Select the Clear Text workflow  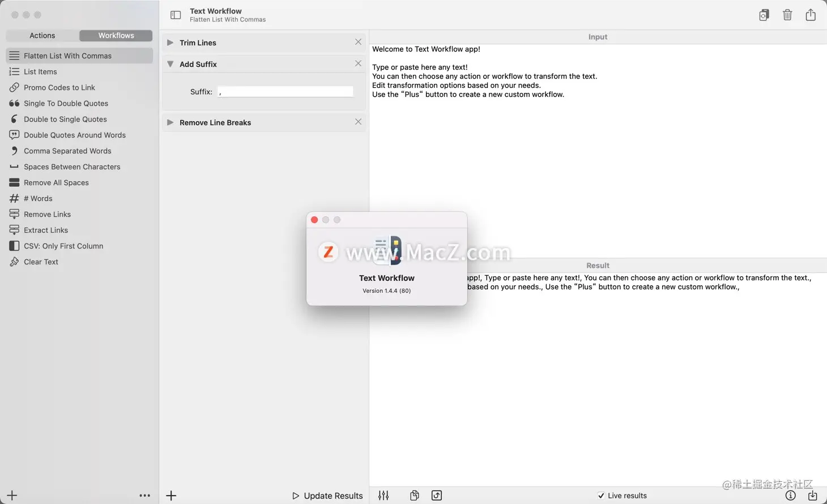(79, 262)
